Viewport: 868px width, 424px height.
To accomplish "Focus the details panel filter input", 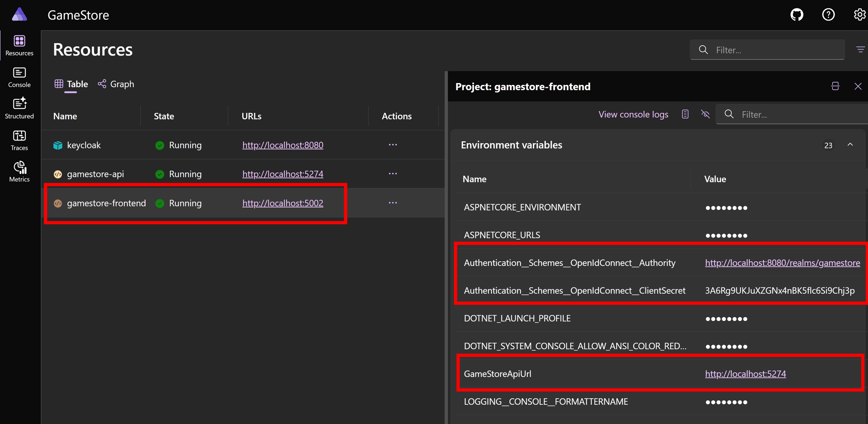I will 792,115.
